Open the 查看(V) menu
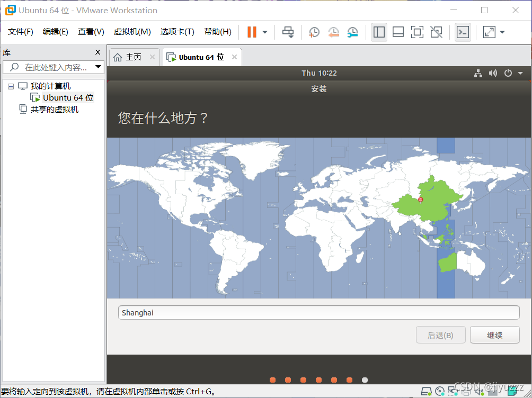 tap(91, 32)
